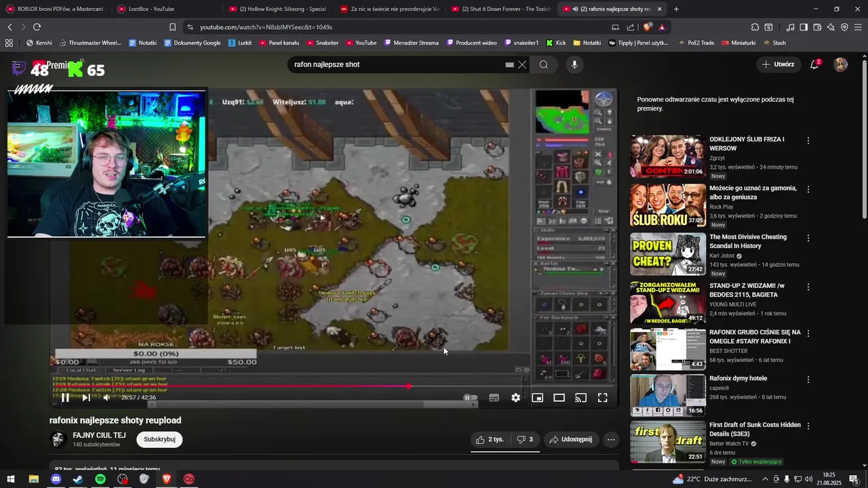
Task: Open Spotify from the taskbar
Action: click(x=100, y=479)
